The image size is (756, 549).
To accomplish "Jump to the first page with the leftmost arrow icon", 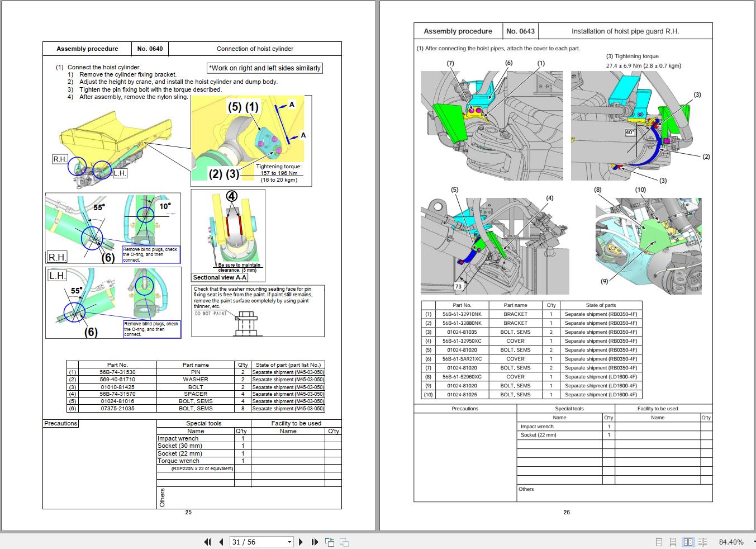I will (x=207, y=542).
